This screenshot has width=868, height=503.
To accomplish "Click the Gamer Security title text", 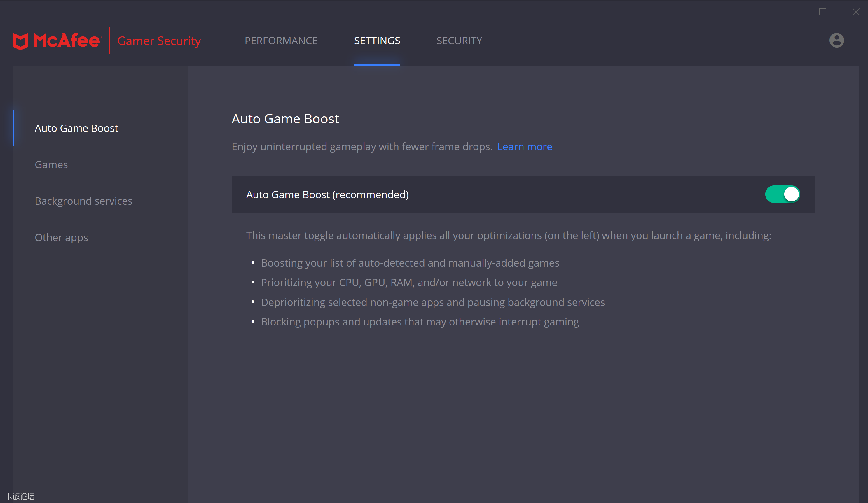I will pyautogui.click(x=159, y=41).
